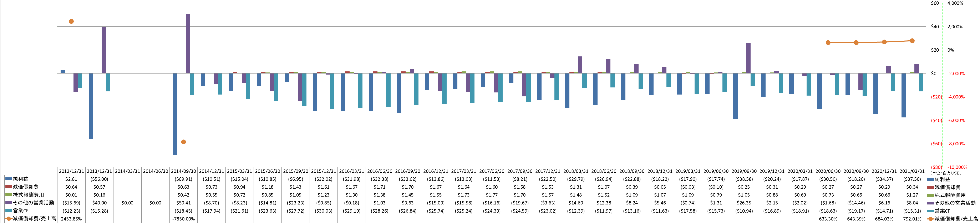
Task: Select the 684.03% ratio cell
Action: [x=884, y=219]
